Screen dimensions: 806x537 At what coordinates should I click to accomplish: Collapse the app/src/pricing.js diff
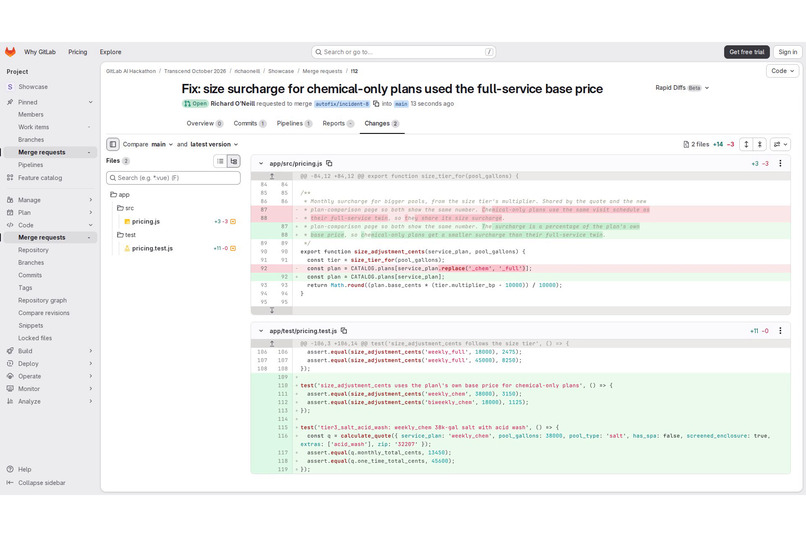(x=261, y=163)
